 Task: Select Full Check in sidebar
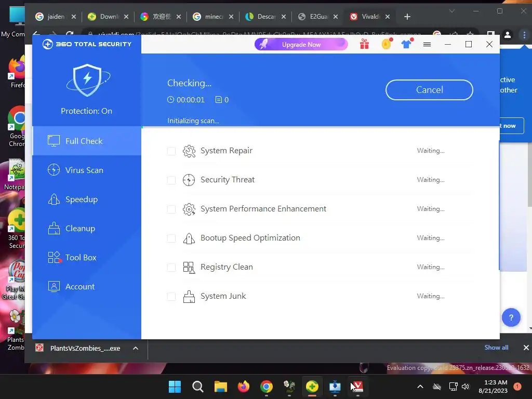tap(87, 141)
